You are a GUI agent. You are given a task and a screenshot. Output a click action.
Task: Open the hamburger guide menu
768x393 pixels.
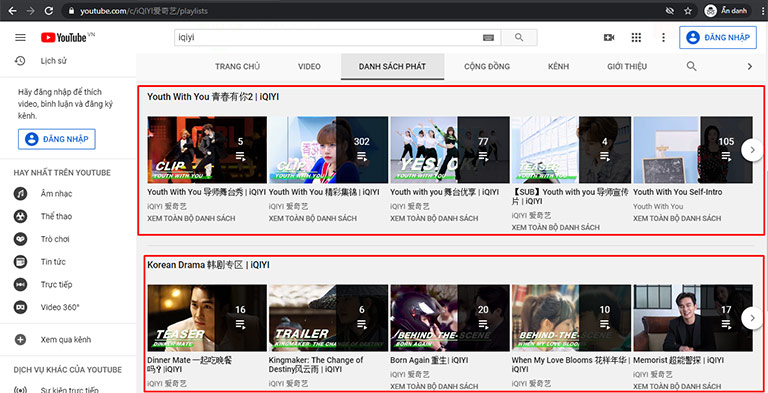pos(20,37)
